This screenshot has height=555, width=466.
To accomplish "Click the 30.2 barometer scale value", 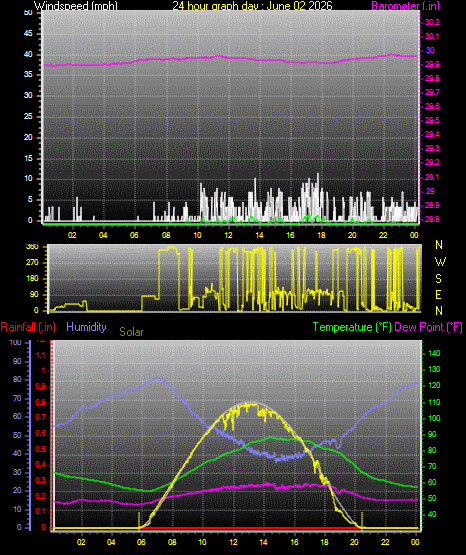I will pyautogui.click(x=432, y=22).
